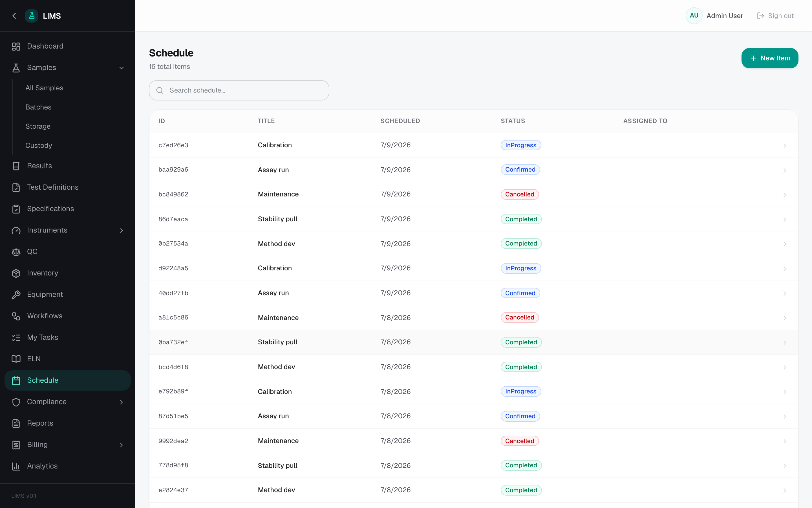Sort by STATUS column header
This screenshot has width=812, height=508.
513,121
